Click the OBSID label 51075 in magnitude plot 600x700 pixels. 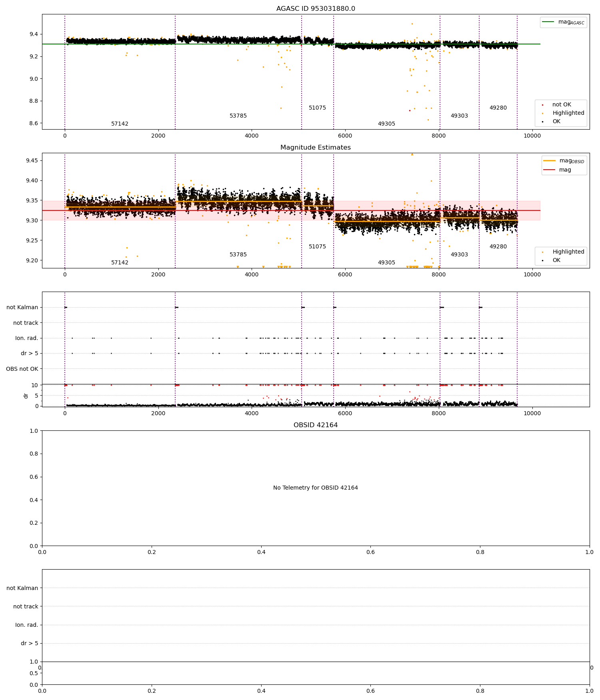click(x=318, y=247)
